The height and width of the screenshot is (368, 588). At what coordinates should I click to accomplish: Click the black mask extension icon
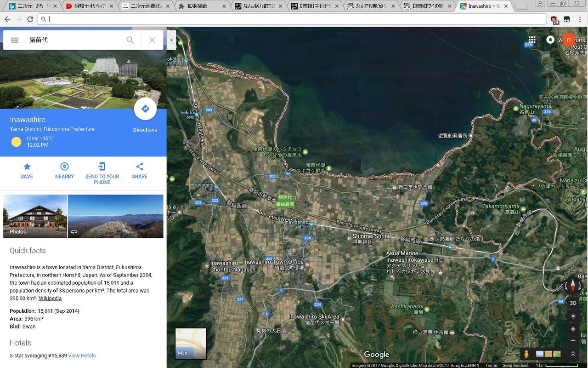point(567,19)
